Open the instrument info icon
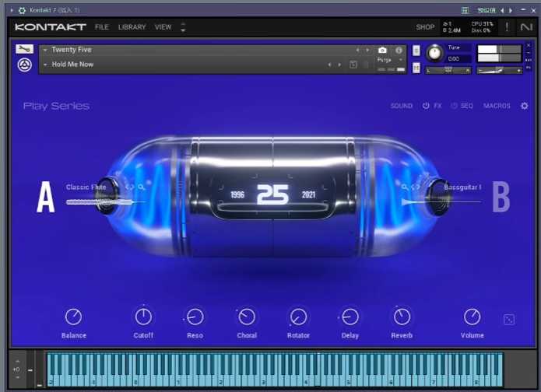Screen dimensions: 541x392 click(399, 50)
